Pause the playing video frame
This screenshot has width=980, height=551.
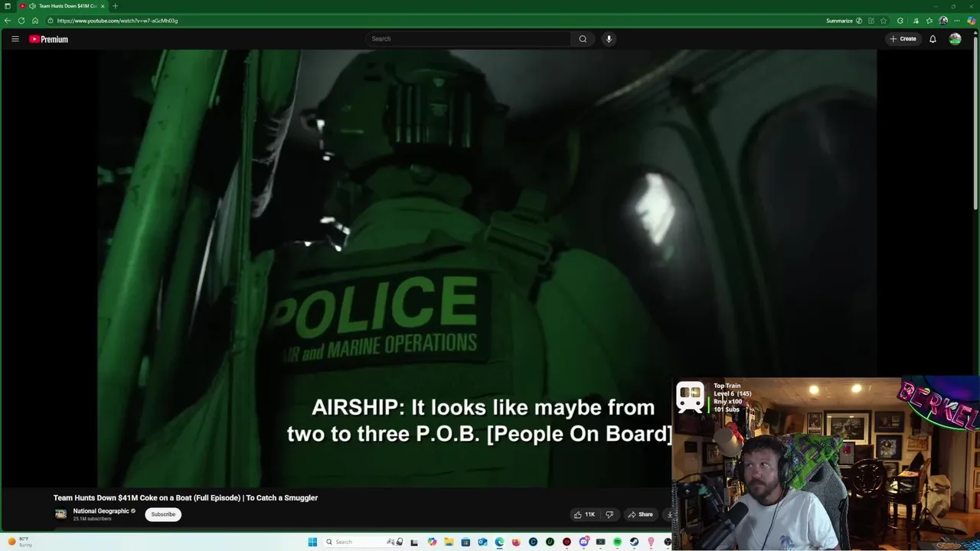tap(487, 268)
